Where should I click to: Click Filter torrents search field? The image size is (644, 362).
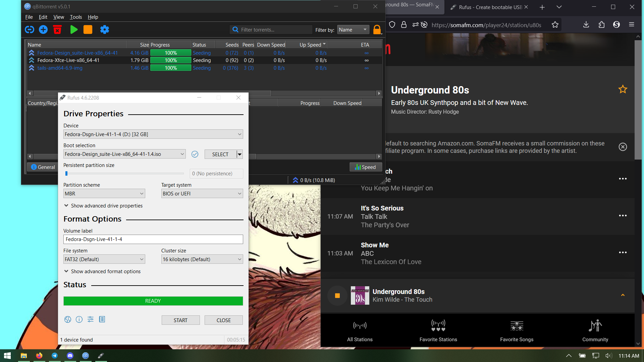pos(271,30)
